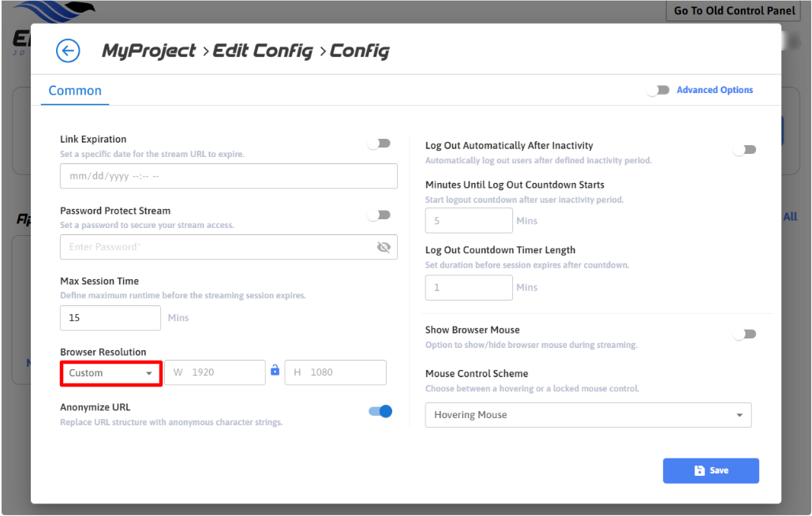Click the resolution height field
Screen dimensions: 812x516
335,372
